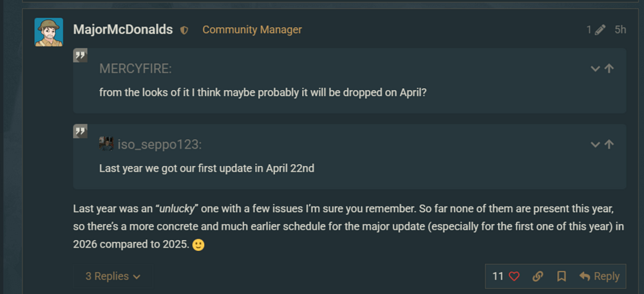
Task: Click the Community Manager title
Action: [252, 30]
